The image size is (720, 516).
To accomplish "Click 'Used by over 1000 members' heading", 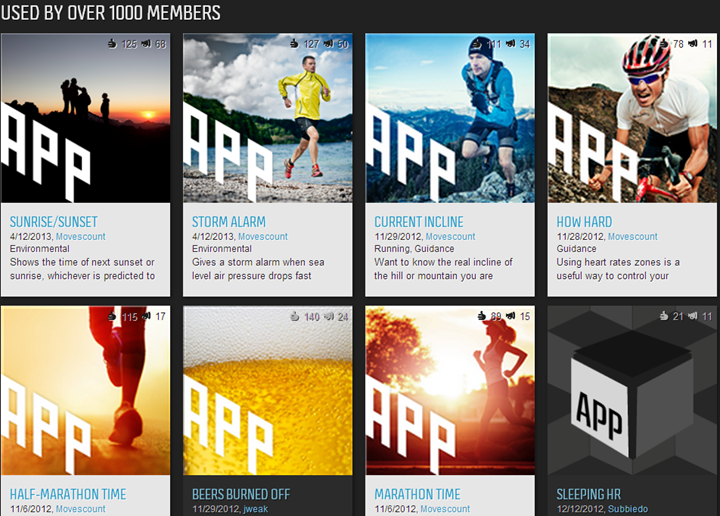I will coord(111,13).
